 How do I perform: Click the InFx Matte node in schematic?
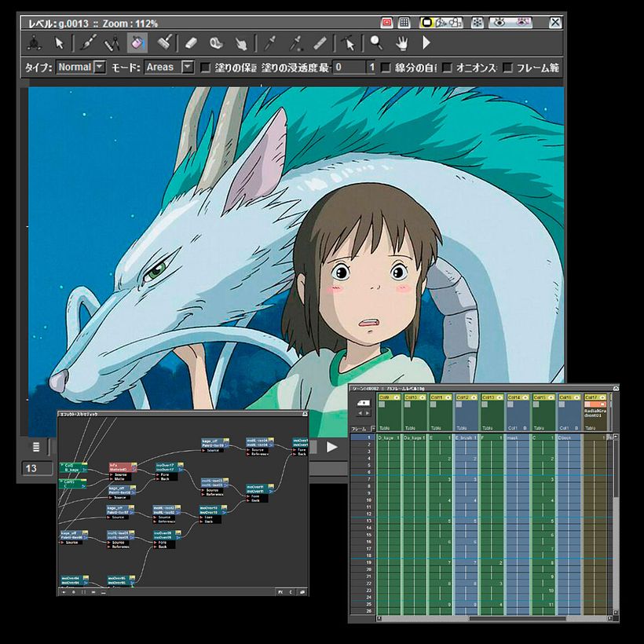click(x=122, y=468)
